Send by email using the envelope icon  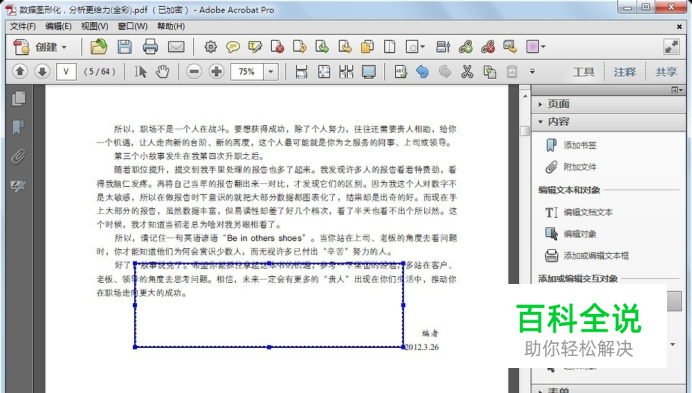coord(176,46)
